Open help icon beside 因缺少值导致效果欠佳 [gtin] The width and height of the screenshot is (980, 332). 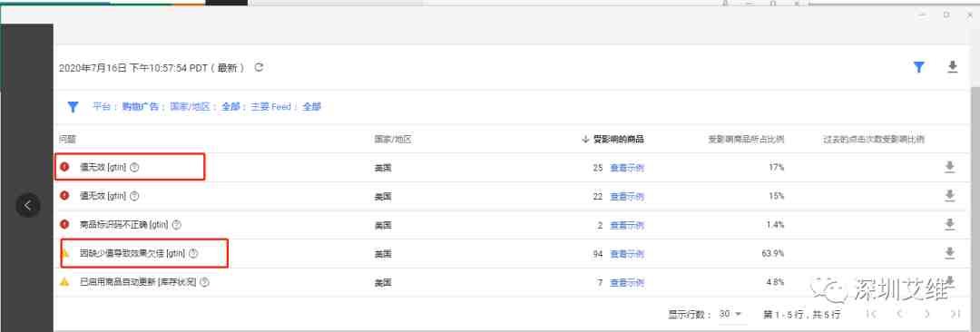(x=193, y=253)
